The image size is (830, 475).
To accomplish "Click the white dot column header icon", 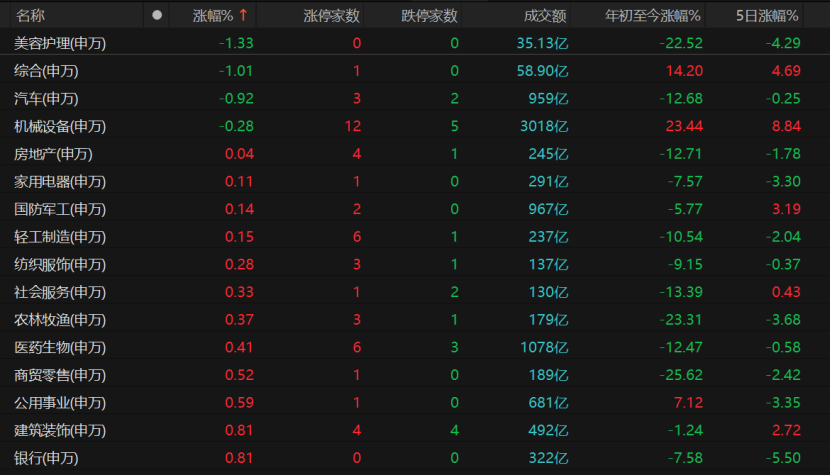I will click(157, 15).
